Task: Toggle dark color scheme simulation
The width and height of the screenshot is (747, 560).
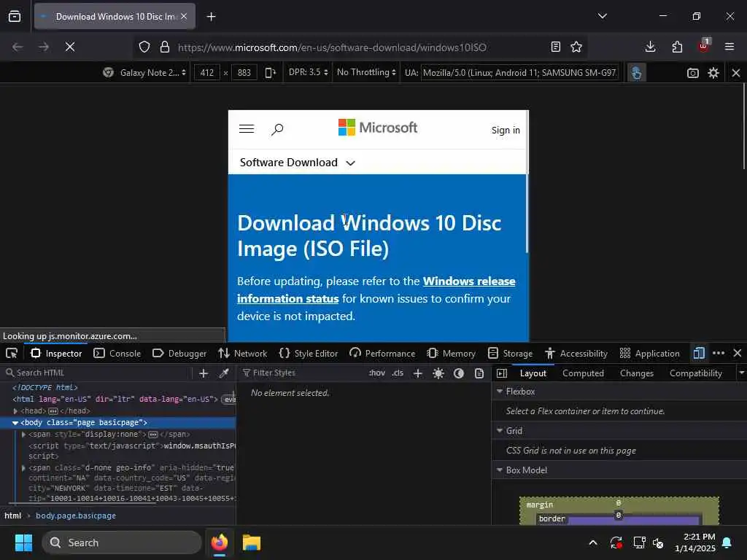Action: click(459, 373)
